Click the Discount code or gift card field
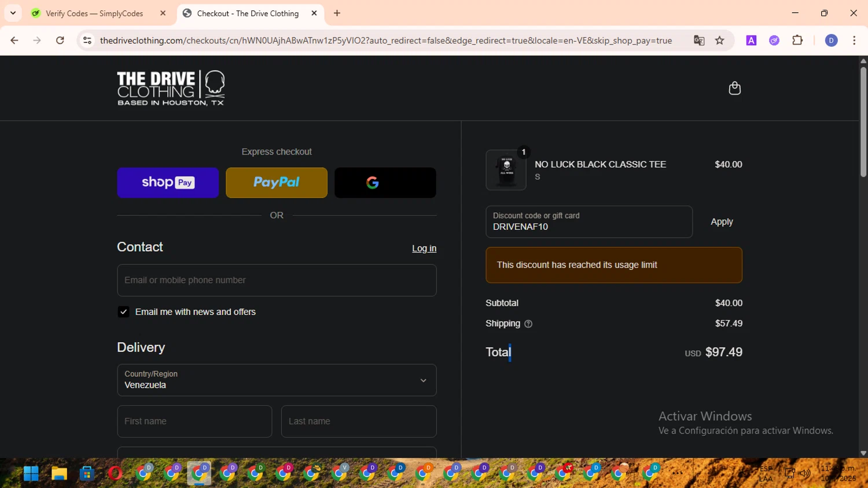 (589, 222)
